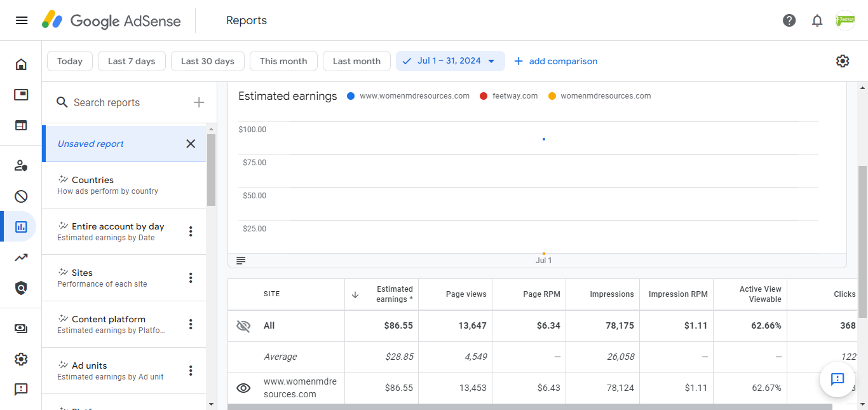This screenshot has width=868, height=410.
Task: Select the Reports bar-chart sidebar icon
Action: click(x=21, y=226)
